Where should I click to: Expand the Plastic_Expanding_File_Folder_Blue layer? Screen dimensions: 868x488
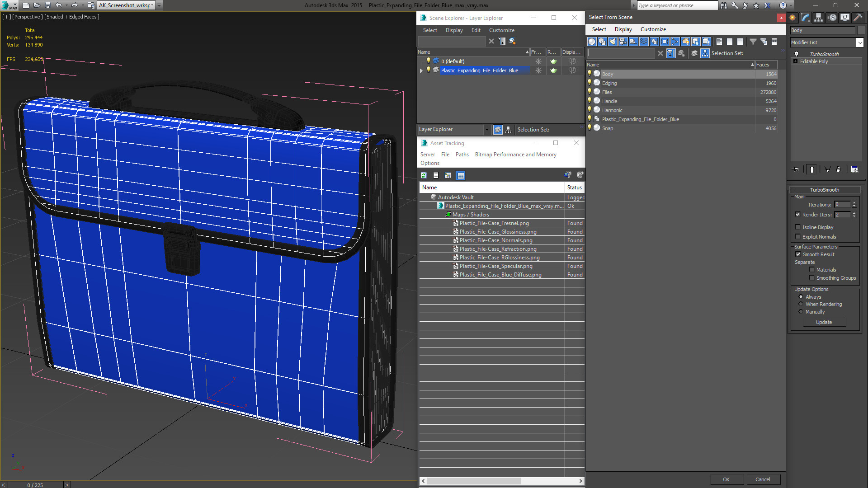pyautogui.click(x=421, y=70)
